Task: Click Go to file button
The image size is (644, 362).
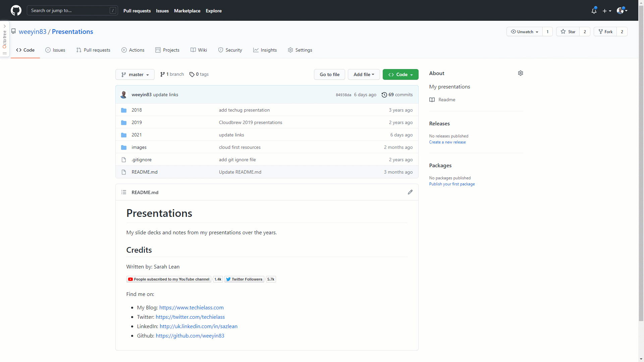Action: pos(329,74)
